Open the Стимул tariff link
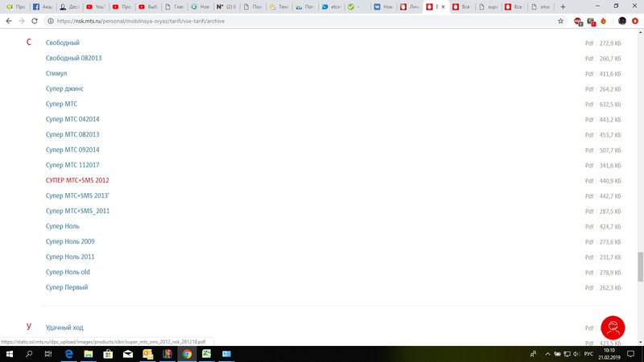Image resolution: width=644 pixels, height=362 pixels. click(x=56, y=73)
